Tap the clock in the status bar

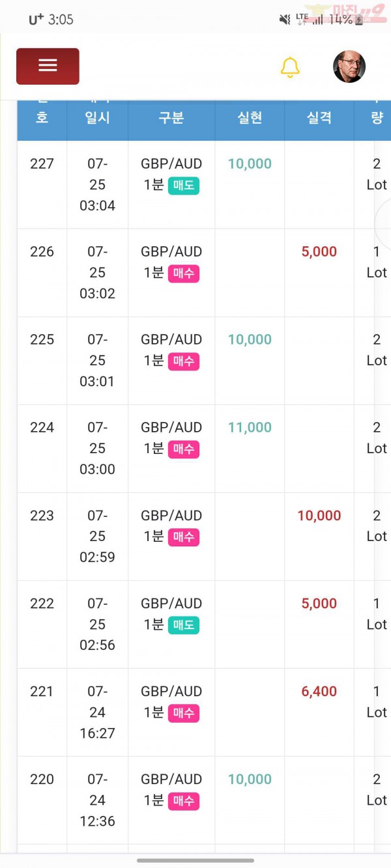click(61, 20)
